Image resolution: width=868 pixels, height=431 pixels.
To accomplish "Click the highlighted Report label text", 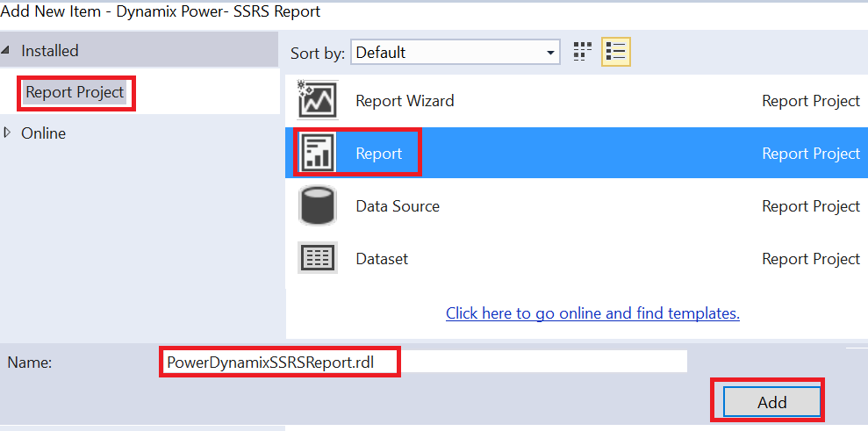I will (378, 153).
